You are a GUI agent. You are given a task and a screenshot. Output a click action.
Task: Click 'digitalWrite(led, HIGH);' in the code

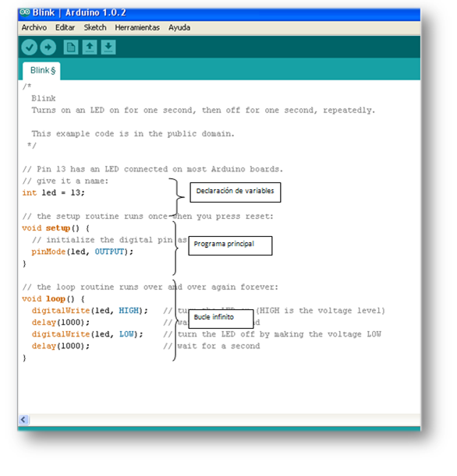[x=90, y=311]
